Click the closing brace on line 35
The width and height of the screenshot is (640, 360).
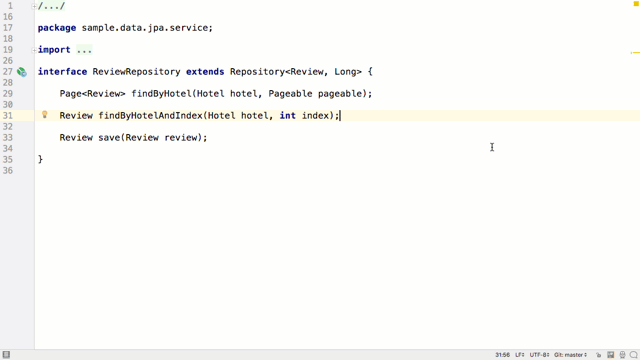[40, 159]
